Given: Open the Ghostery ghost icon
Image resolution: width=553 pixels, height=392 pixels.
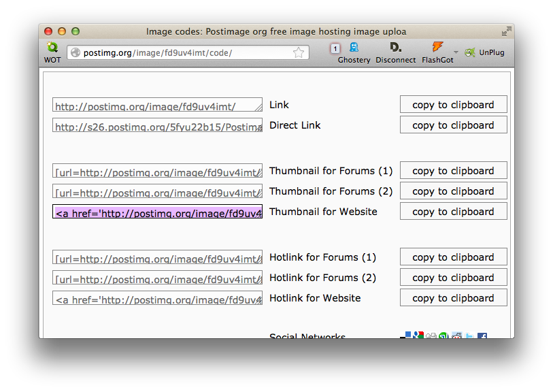Looking at the screenshot, I should click(354, 47).
